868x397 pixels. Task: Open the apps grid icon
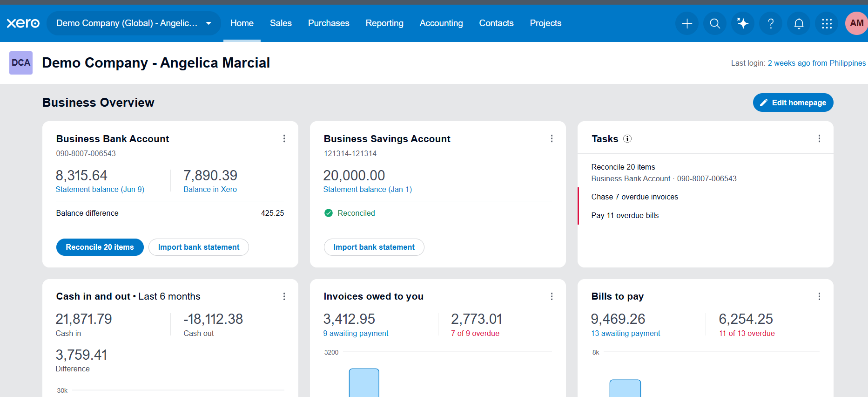tap(827, 23)
